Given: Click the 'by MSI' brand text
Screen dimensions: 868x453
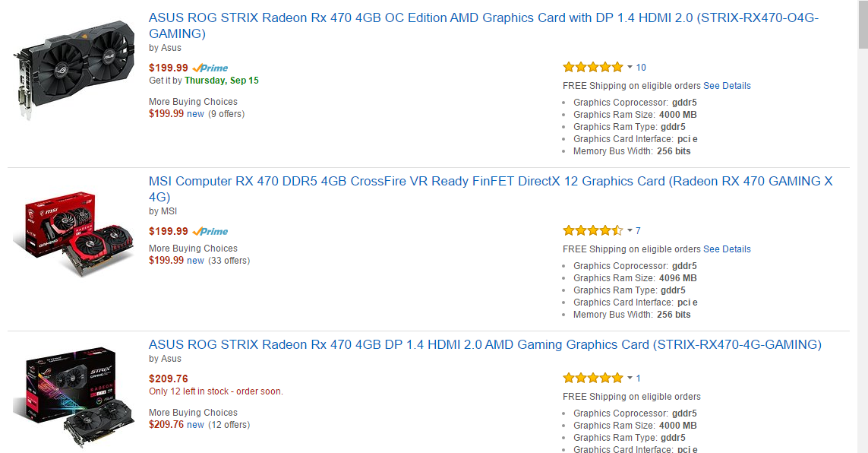Looking at the screenshot, I should tap(163, 211).
